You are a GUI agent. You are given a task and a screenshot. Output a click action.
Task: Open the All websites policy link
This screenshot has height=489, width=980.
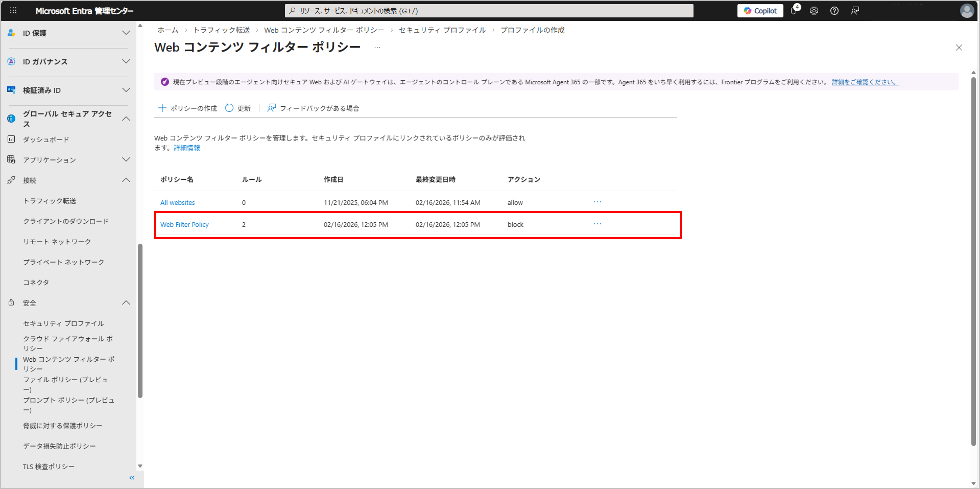pos(177,202)
